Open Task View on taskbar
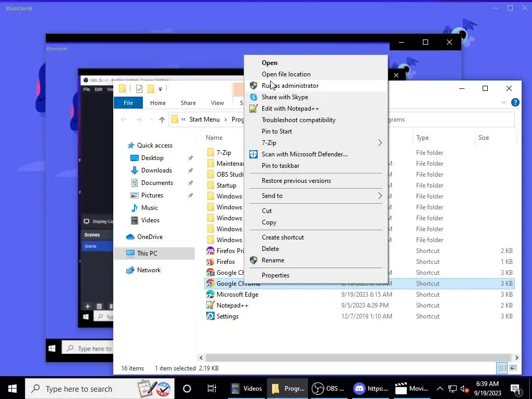Screen dimensions: 532x399 212,389
